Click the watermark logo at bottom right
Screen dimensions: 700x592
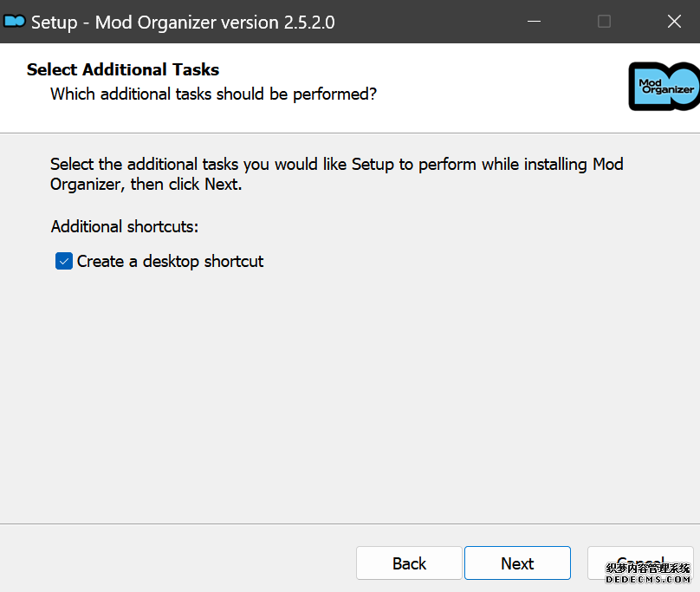click(x=647, y=572)
